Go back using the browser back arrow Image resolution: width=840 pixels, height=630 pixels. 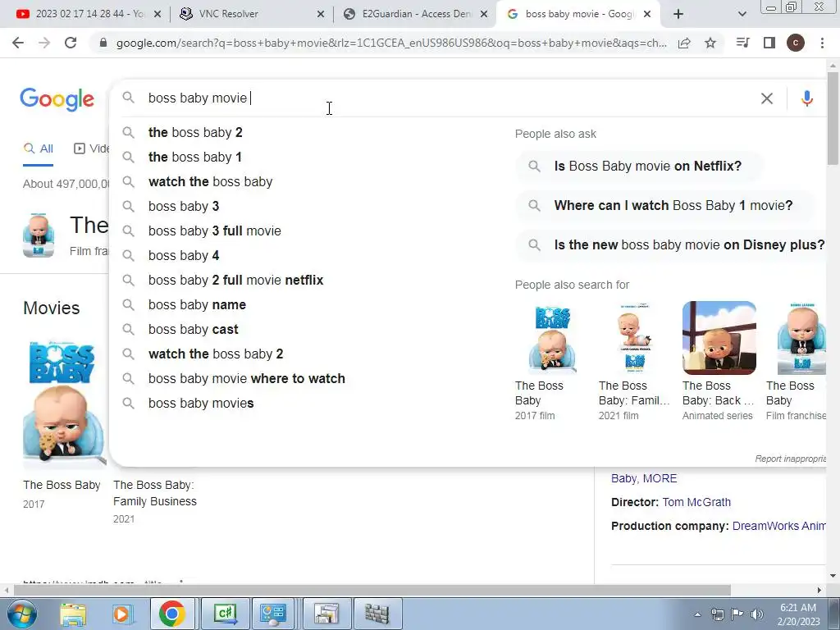(18, 43)
